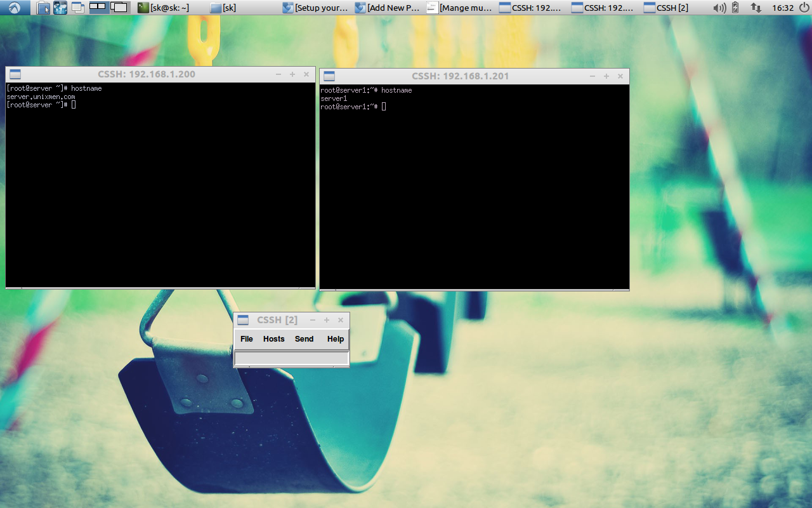
Task: Switch to the first workspace in pager
Action: pos(98,8)
